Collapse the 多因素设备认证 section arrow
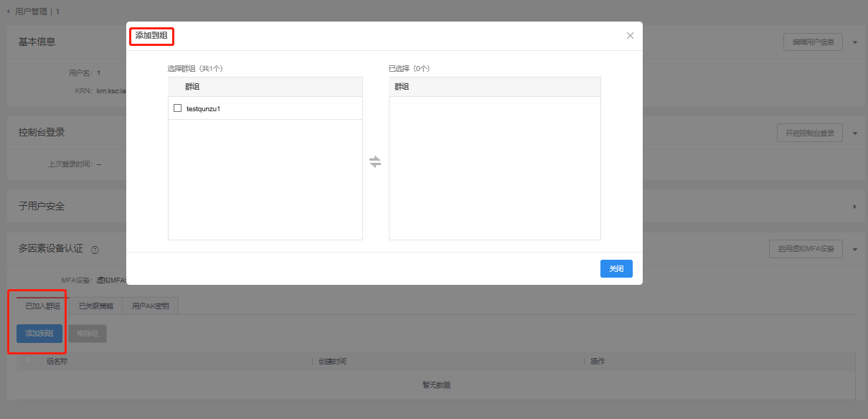Screen dimensions: 868x419 click(x=854, y=250)
